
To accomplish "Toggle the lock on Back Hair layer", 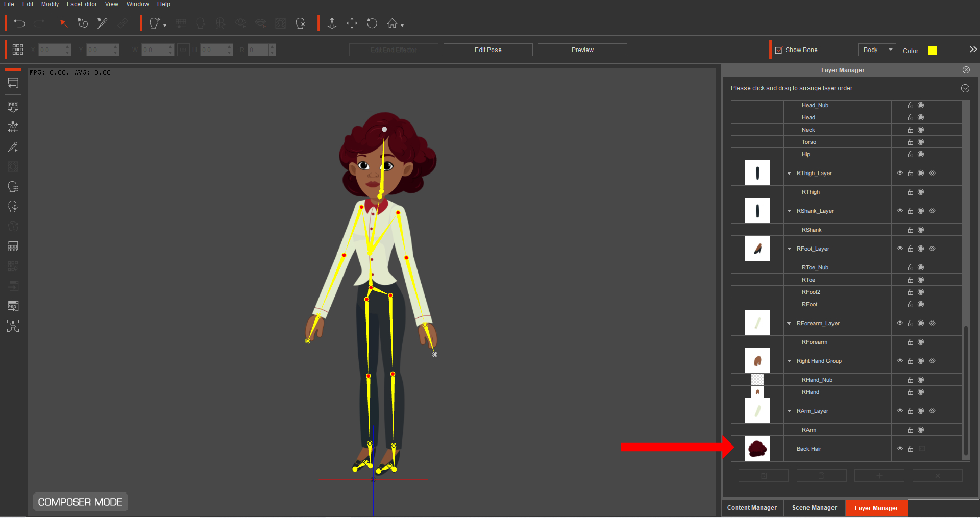I will pos(910,449).
